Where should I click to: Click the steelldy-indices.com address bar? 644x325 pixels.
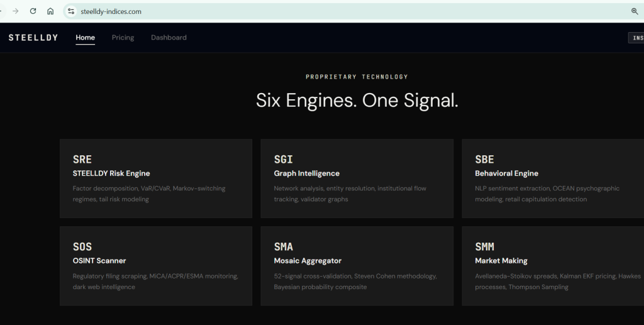(353, 11)
